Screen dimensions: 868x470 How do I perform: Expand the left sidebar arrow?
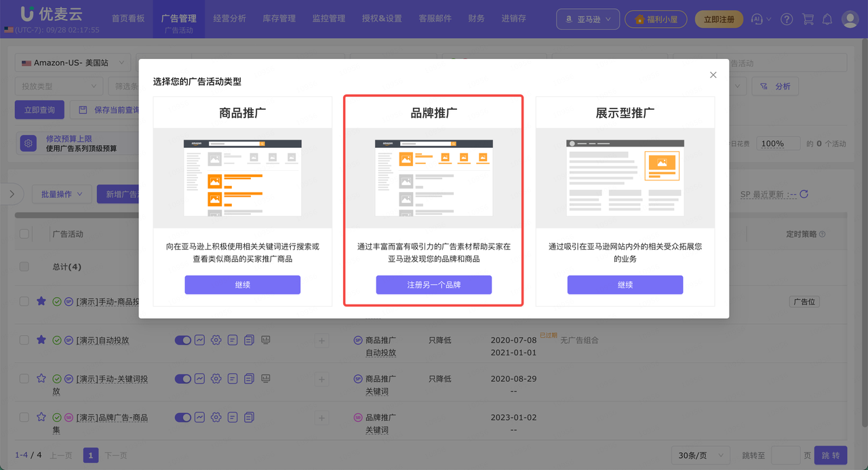tap(12, 194)
